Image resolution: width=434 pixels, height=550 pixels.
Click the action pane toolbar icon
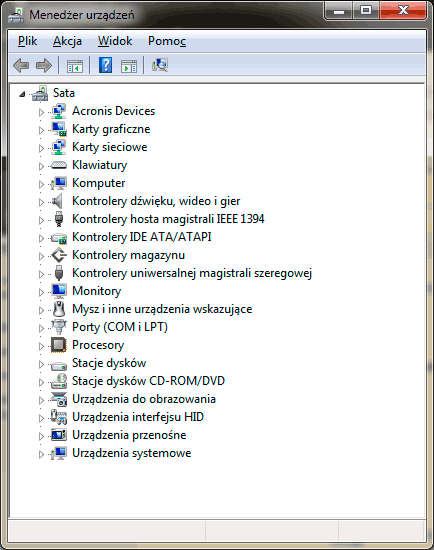tap(129, 66)
